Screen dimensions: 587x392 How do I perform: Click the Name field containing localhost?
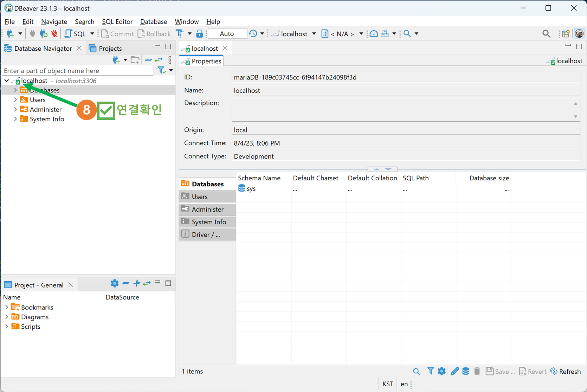tap(406, 90)
